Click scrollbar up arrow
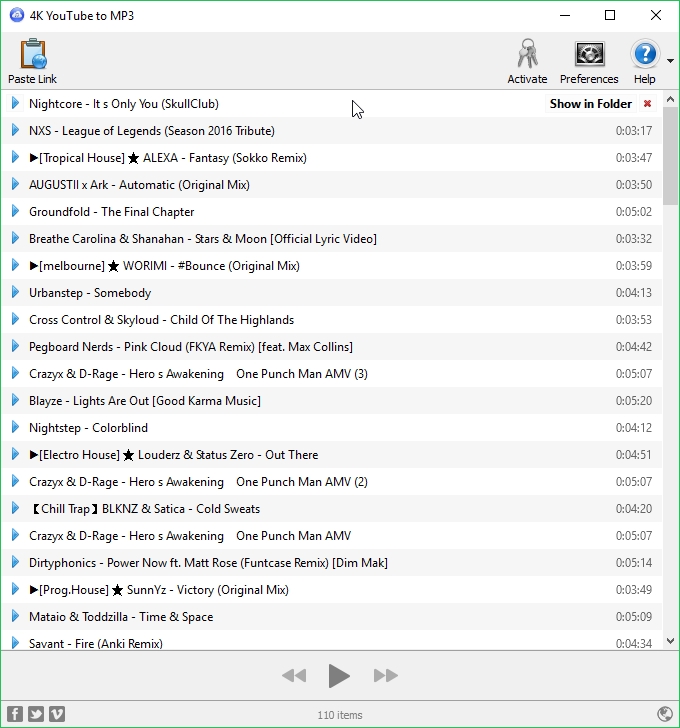Viewport: 680px width, 728px height. (x=670, y=99)
